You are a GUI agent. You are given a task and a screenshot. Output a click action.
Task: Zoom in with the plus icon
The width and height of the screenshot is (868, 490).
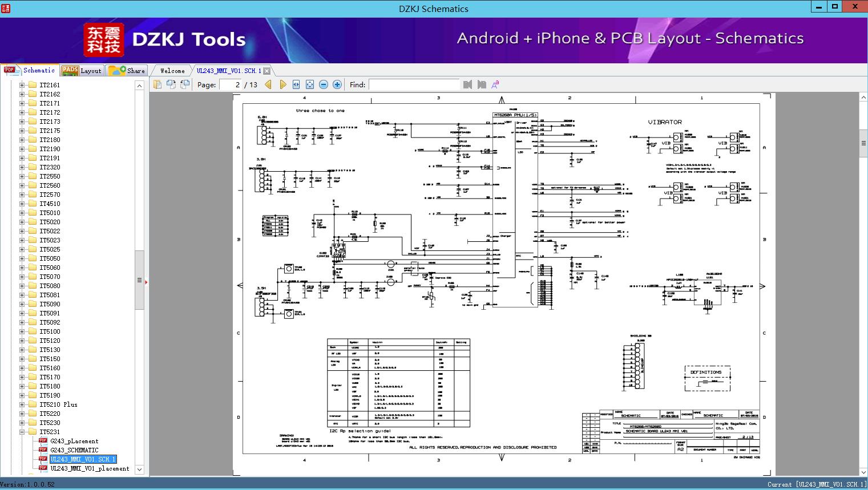pos(337,84)
